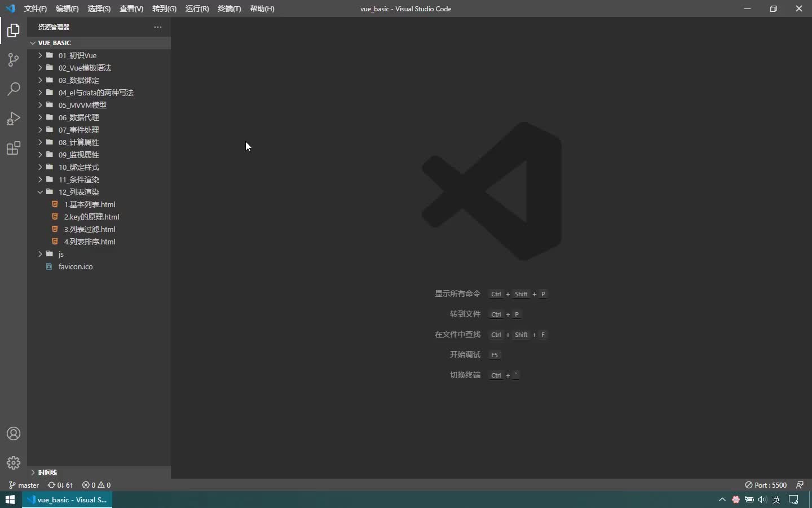The height and width of the screenshot is (508, 812).
Task: Expand the js folder
Action: pos(99,254)
